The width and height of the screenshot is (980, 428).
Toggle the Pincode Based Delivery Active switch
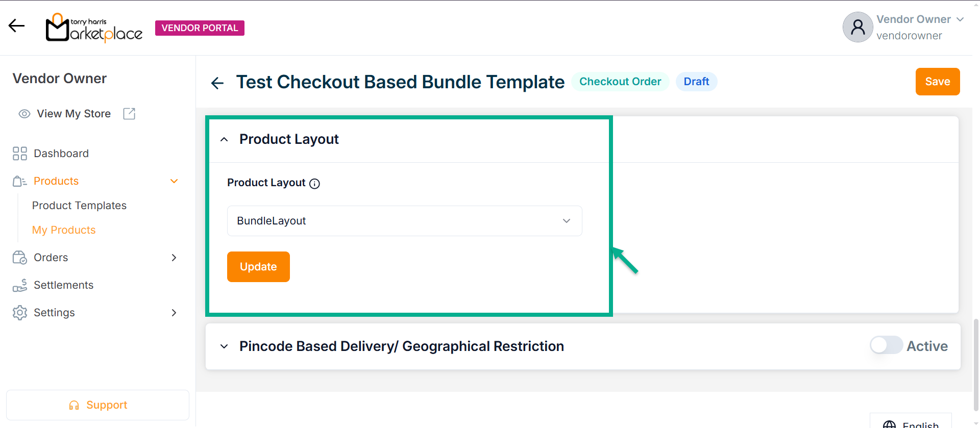click(886, 345)
